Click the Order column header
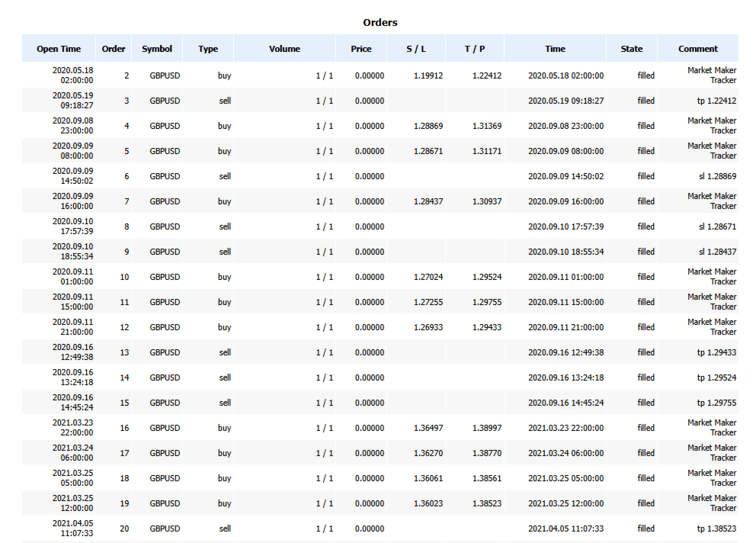The height and width of the screenshot is (543, 756). pyautogui.click(x=114, y=49)
